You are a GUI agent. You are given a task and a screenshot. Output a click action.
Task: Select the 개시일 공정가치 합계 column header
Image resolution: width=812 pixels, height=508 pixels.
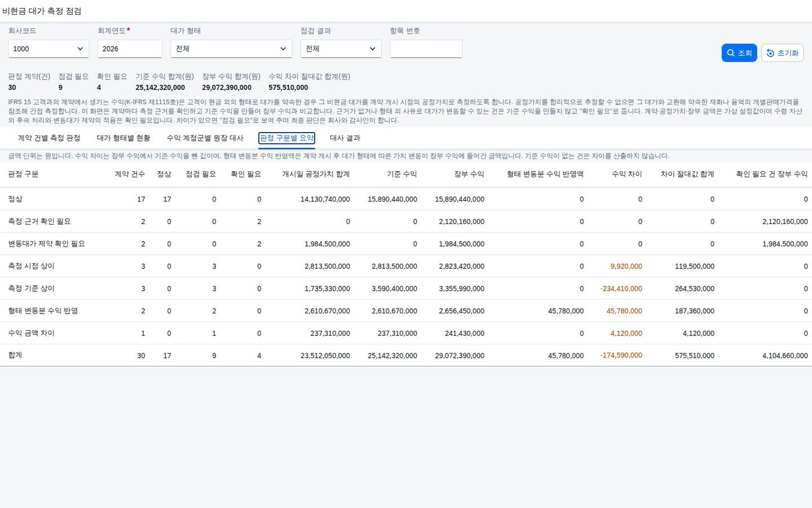316,174
